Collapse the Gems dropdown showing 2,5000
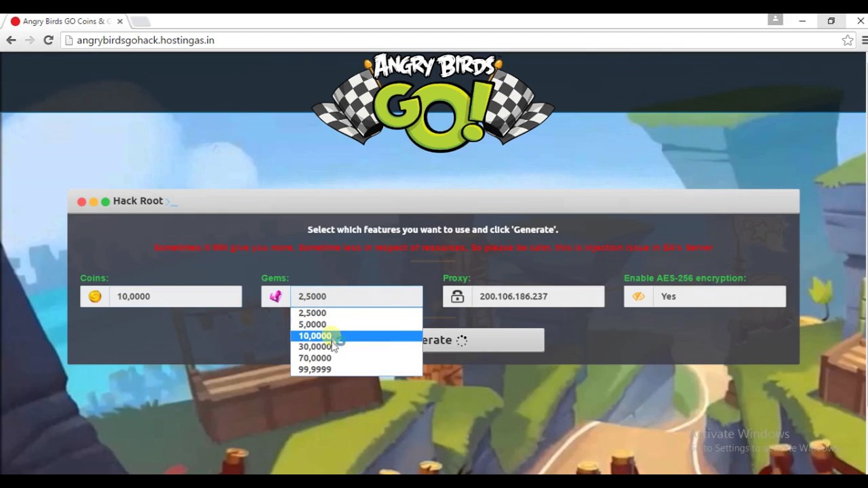The height and width of the screenshot is (488, 868). coord(357,296)
